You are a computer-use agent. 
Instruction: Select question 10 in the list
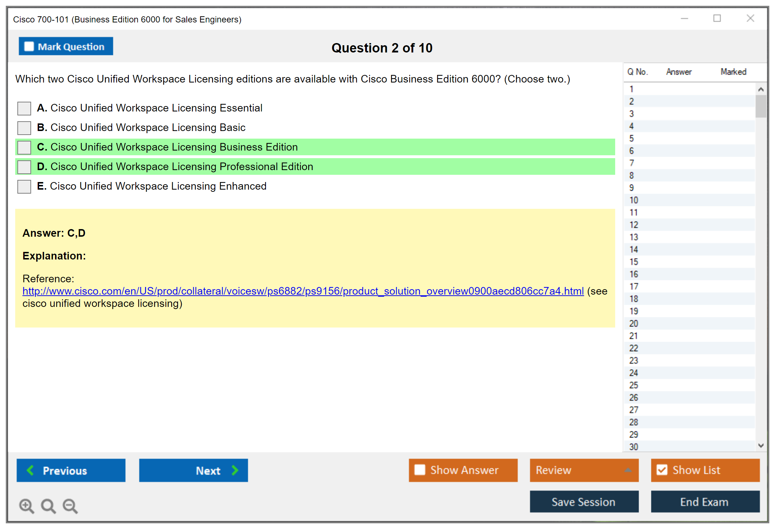point(634,200)
